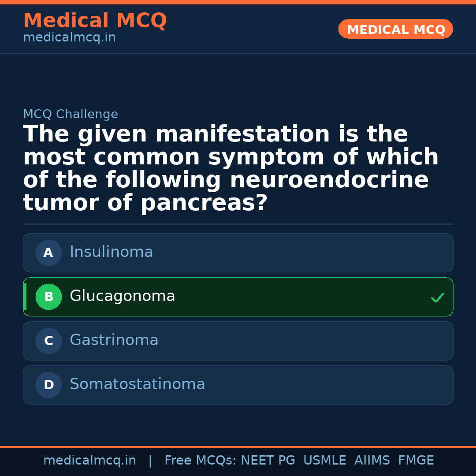Click USMLE in the footer
Viewport: 476px width, 476px height.
[324, 461]
